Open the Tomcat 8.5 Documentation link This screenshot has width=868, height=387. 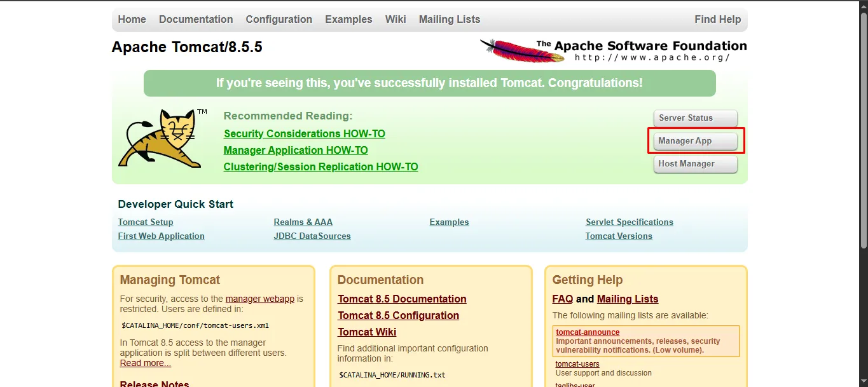pos(402,299)
